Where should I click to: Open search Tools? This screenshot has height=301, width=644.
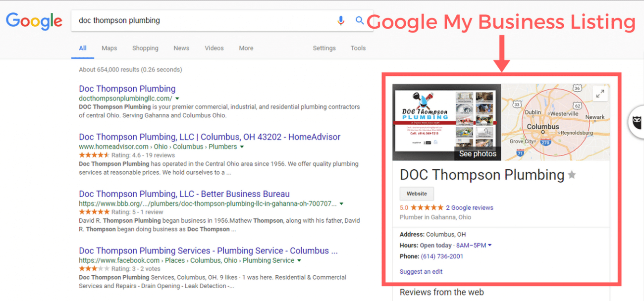tap(358, 48)
